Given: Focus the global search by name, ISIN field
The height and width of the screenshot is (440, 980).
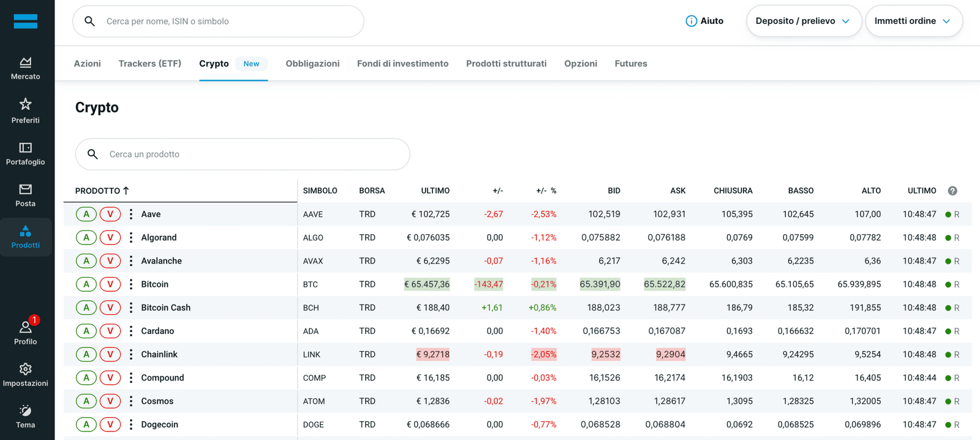Looking at the screenshot, I should point(218,21).
